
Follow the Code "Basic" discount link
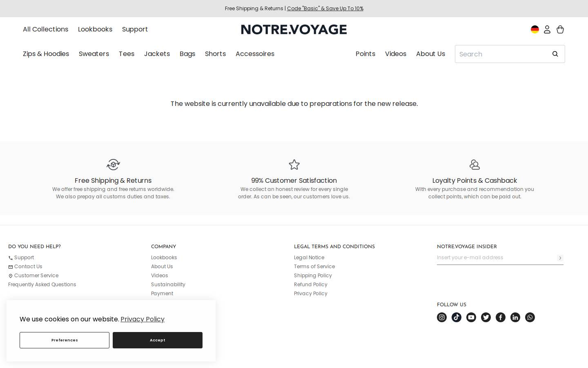[x=325, y=9]
